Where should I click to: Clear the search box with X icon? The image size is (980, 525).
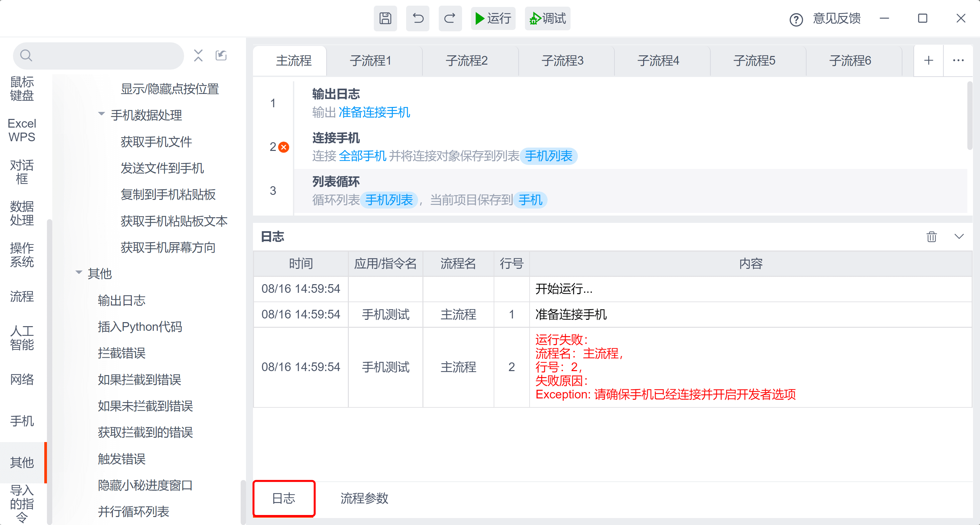click(198, 56)
